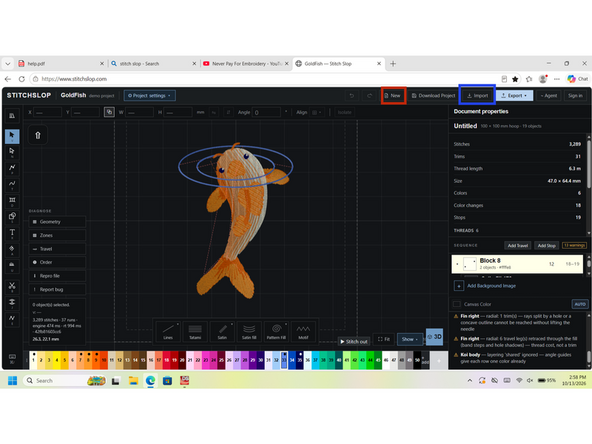Choose the Lines stitch type
Viewport: 592px width, 444px height.
168,331
